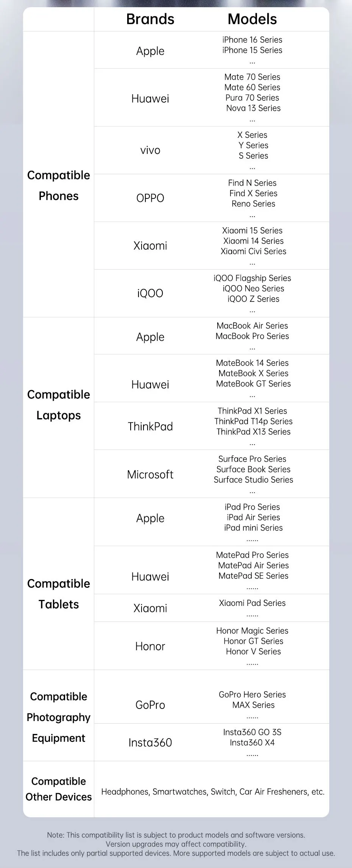Click the Compatible Photography Equipment label
This screenshot has height=868, width=352.
pos(59,717)
